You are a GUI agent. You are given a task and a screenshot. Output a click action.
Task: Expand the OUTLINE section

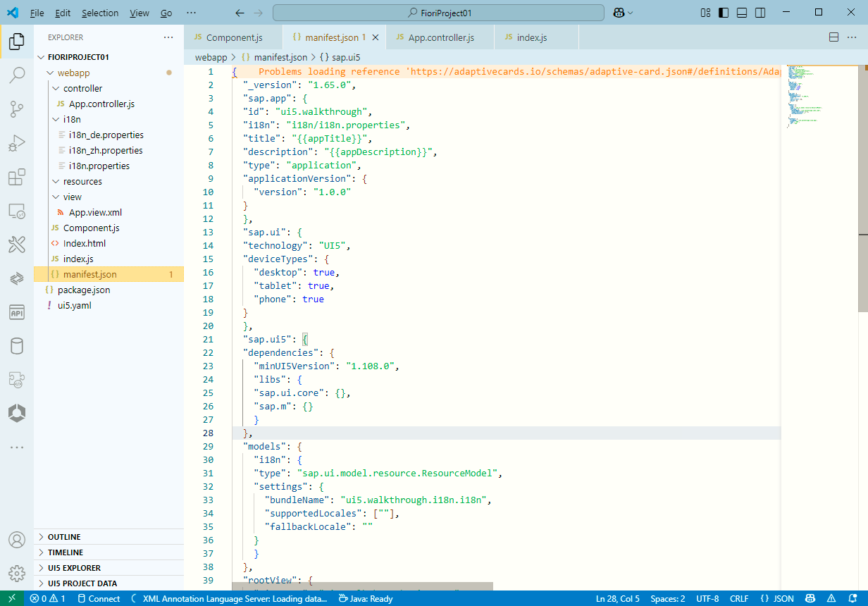[x=108, y=537]
